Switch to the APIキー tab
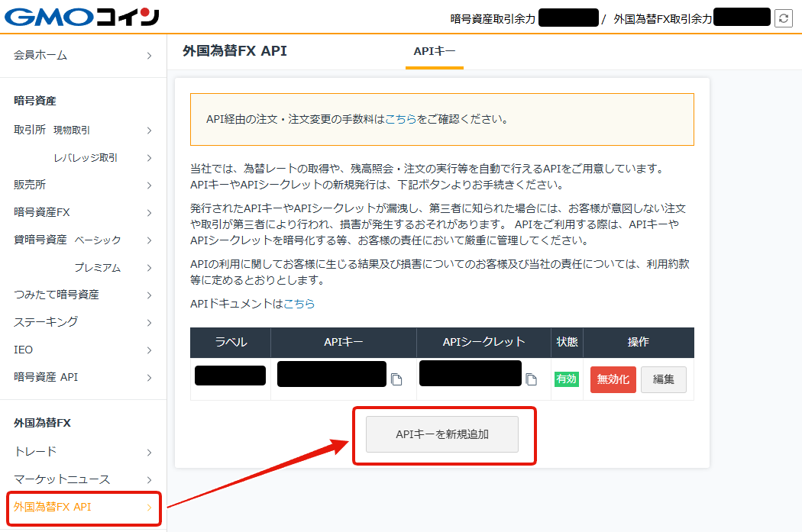Screen dimensions: 802x532 (434, 52)
